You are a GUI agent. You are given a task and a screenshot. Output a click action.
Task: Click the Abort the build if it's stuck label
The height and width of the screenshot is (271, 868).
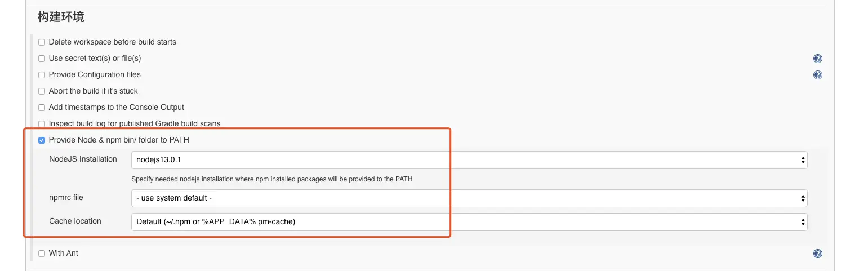click(x=94, y=91)
